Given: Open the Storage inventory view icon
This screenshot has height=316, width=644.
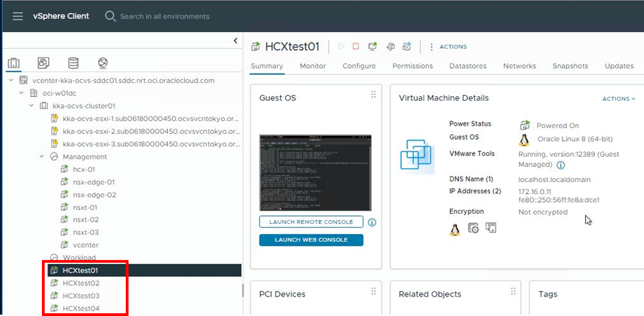Looking at the screenshot, I should point(73,63).
